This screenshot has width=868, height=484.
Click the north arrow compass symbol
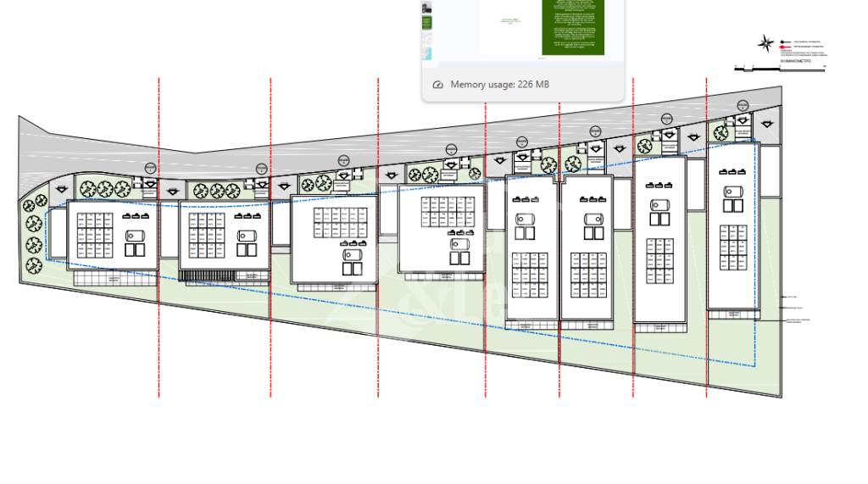(765, 42)
